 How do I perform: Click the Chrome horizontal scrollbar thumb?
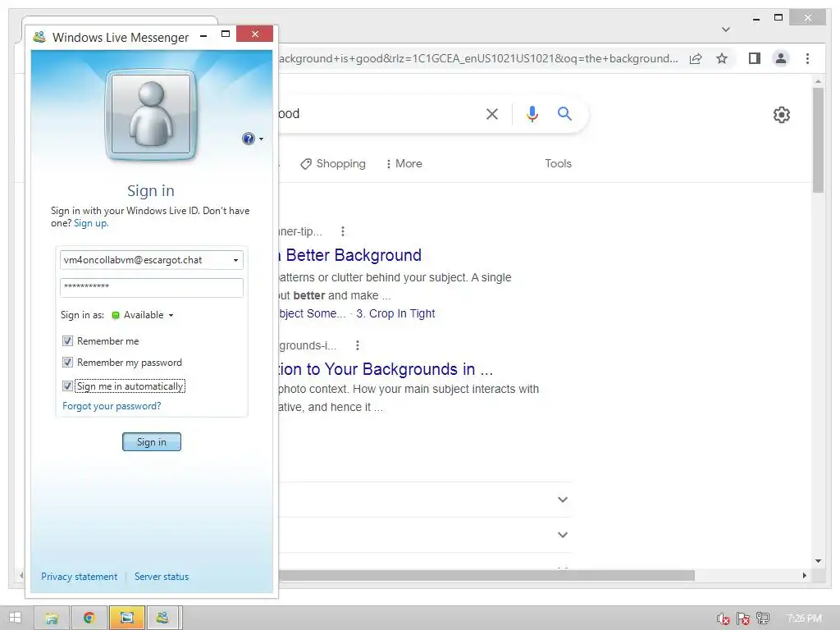point(486,575)
